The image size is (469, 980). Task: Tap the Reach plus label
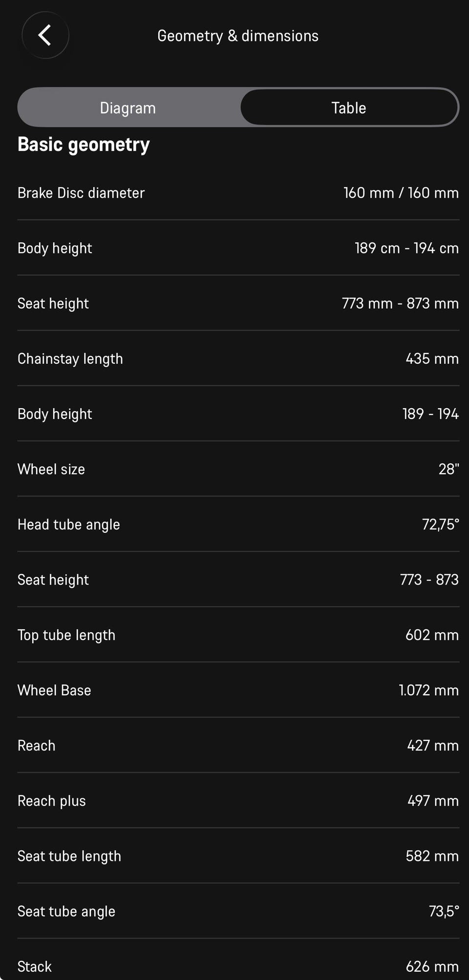tap(52, 801)
